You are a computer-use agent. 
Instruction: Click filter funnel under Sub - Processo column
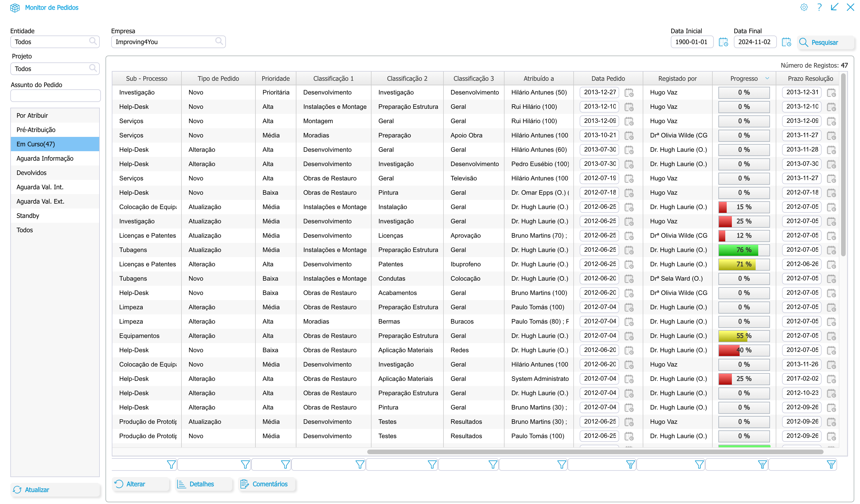(171, 464)
